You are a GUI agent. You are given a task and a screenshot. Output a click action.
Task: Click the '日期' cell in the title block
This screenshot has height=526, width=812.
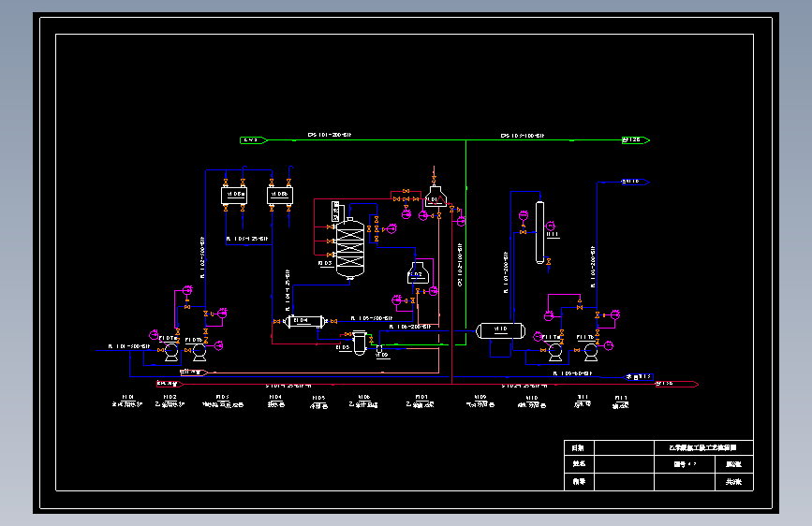pos(579,448)
